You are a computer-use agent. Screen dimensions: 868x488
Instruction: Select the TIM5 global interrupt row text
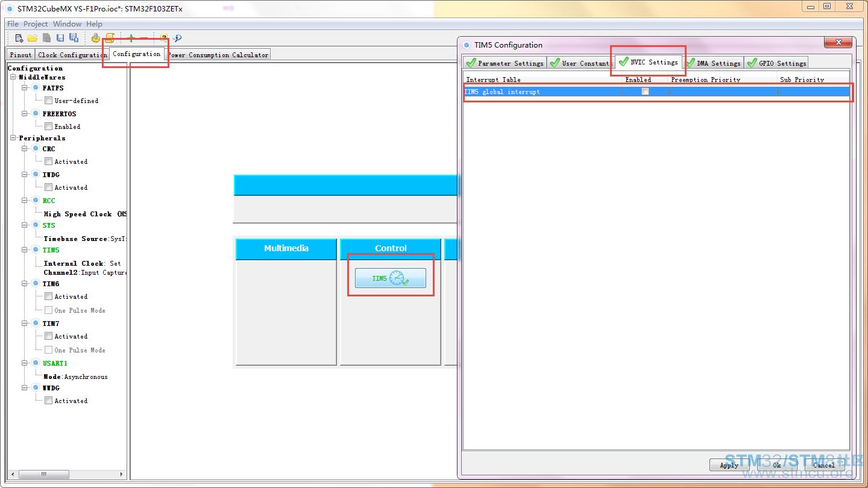(503, 92)
